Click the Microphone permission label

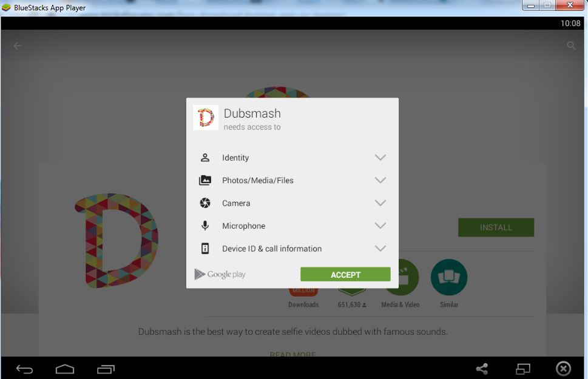click(x=243, y=226)
